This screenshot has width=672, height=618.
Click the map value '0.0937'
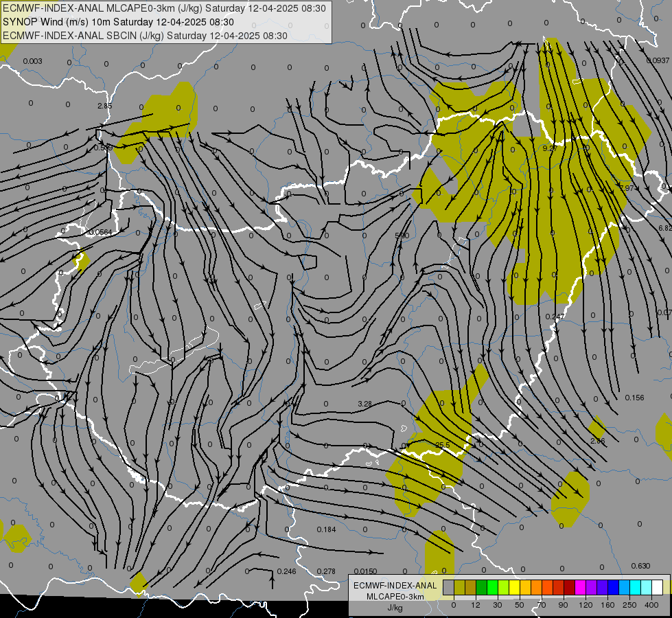(658, 60)
